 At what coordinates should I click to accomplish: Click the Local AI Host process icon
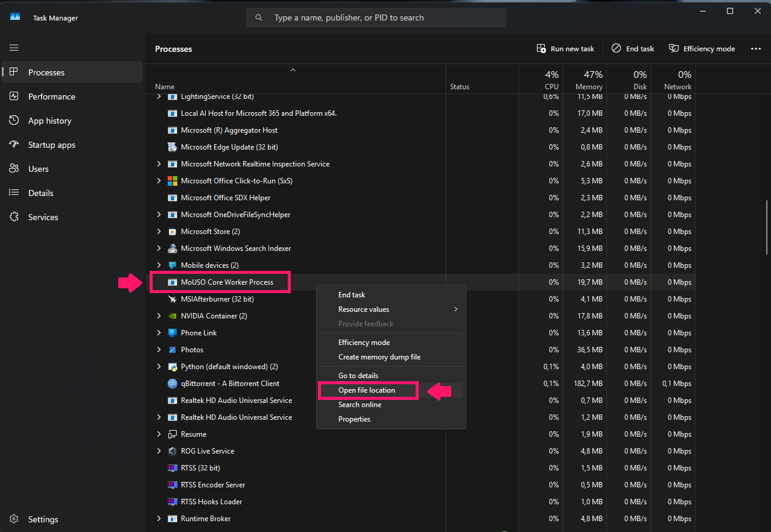click(172, 113)
